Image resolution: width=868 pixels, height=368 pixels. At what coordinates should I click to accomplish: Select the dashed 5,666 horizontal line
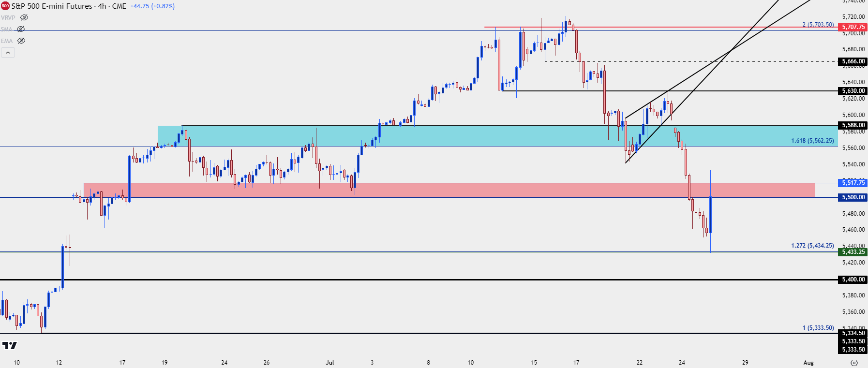coord(691,61)
